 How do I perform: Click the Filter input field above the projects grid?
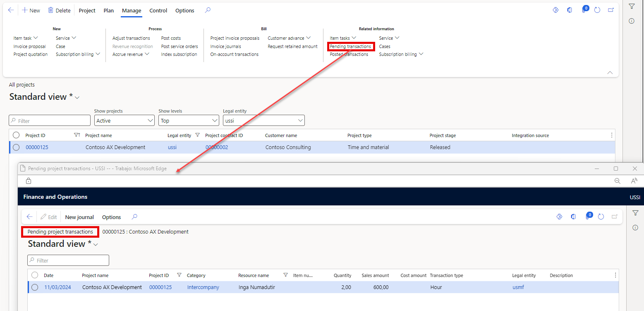point(49,120)
